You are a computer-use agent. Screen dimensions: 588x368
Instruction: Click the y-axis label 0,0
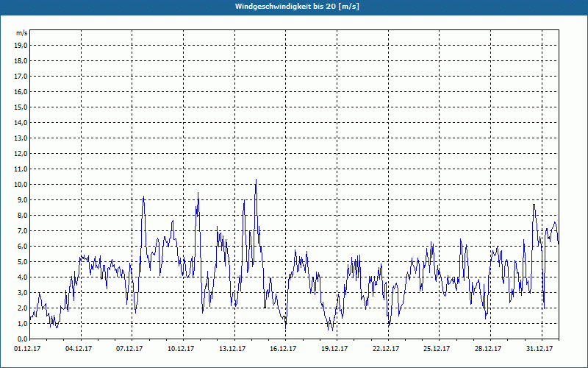click(22, 339)
